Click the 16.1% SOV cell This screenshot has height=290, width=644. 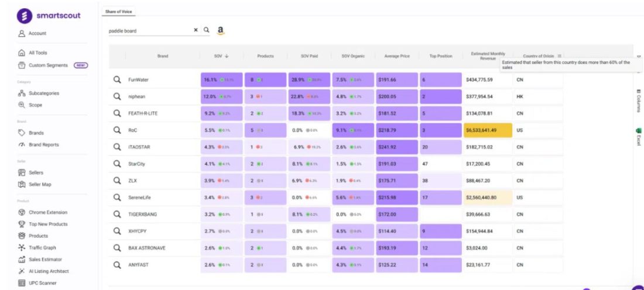point(222,80)
